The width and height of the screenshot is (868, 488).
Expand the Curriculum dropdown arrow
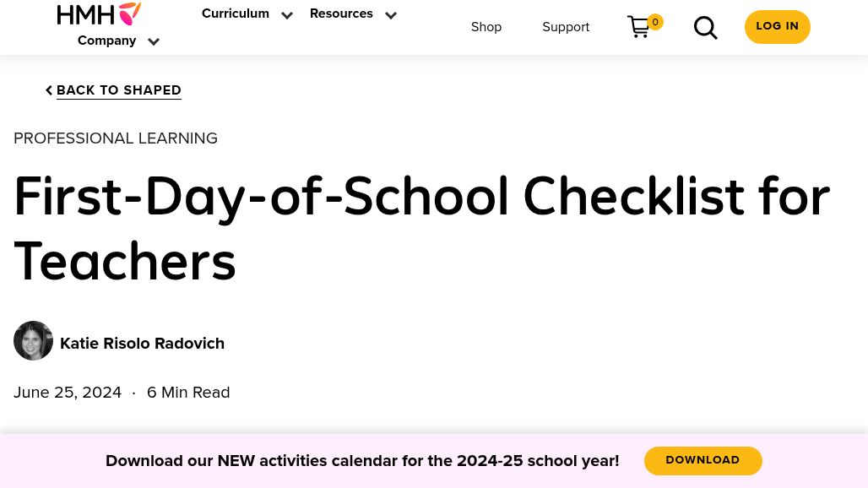287,15
